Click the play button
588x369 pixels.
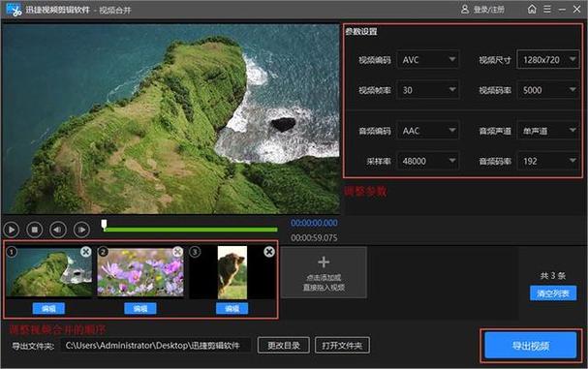pyautogui.click(x=12, y=230)
